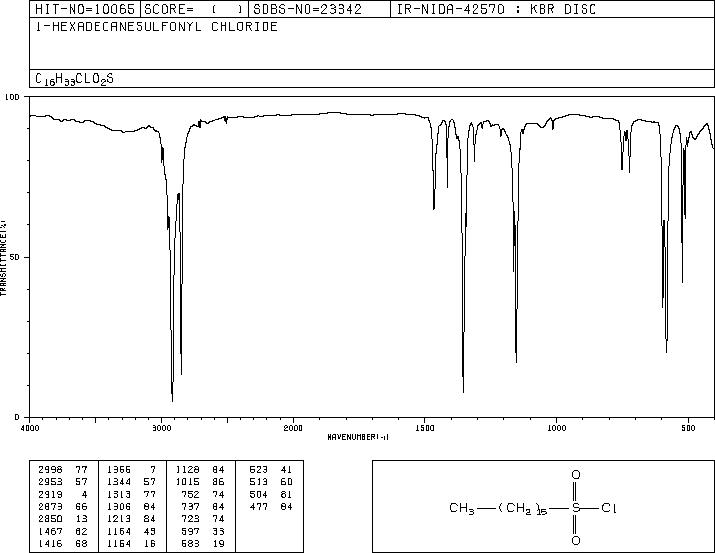The height and width of the screenshot is (553, 715).
Task: Click the 3000 tick label on x-axis
Action: click(x=161, y=428)
